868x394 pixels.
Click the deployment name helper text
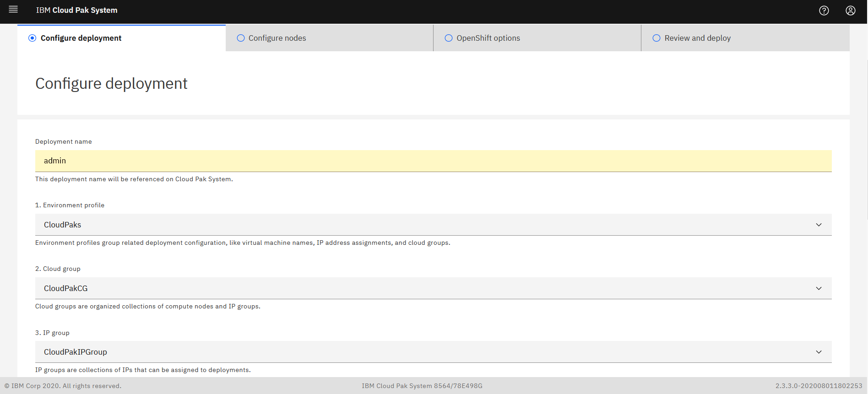tap(134, 179)
